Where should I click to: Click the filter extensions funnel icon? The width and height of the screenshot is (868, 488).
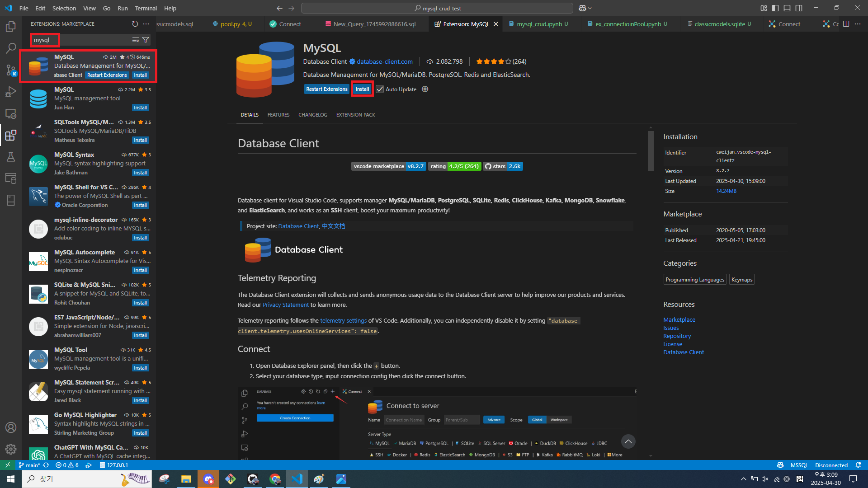coord(146,40)
